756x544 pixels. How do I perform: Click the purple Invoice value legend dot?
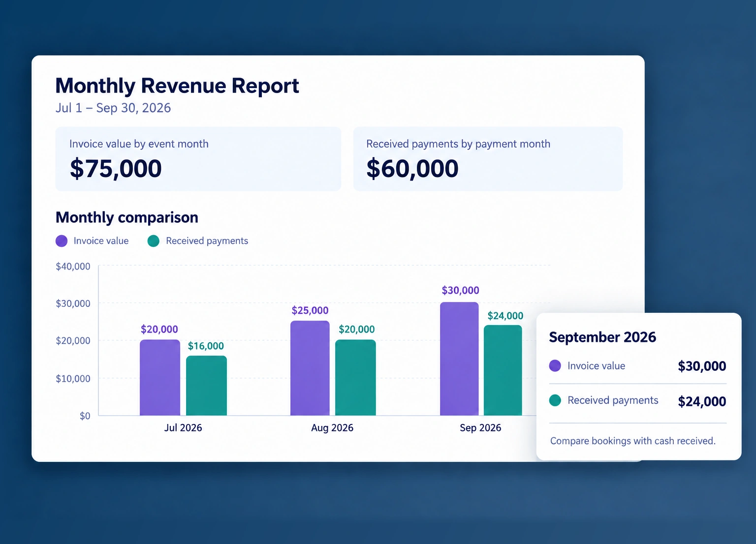[x=62, y=241]
